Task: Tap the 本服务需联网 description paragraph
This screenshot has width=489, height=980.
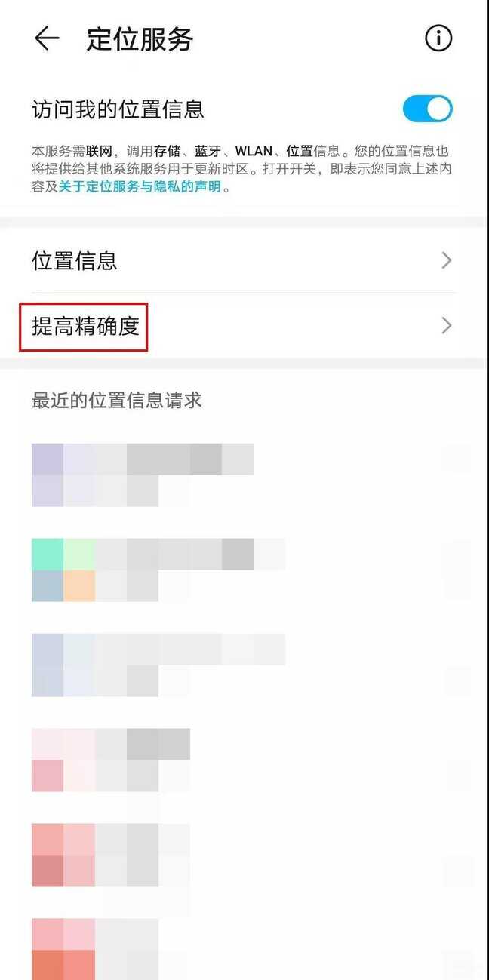Action: 242,169
